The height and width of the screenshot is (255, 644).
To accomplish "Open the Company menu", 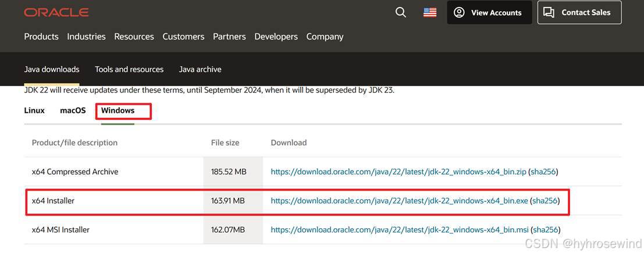I will point(325,37).
